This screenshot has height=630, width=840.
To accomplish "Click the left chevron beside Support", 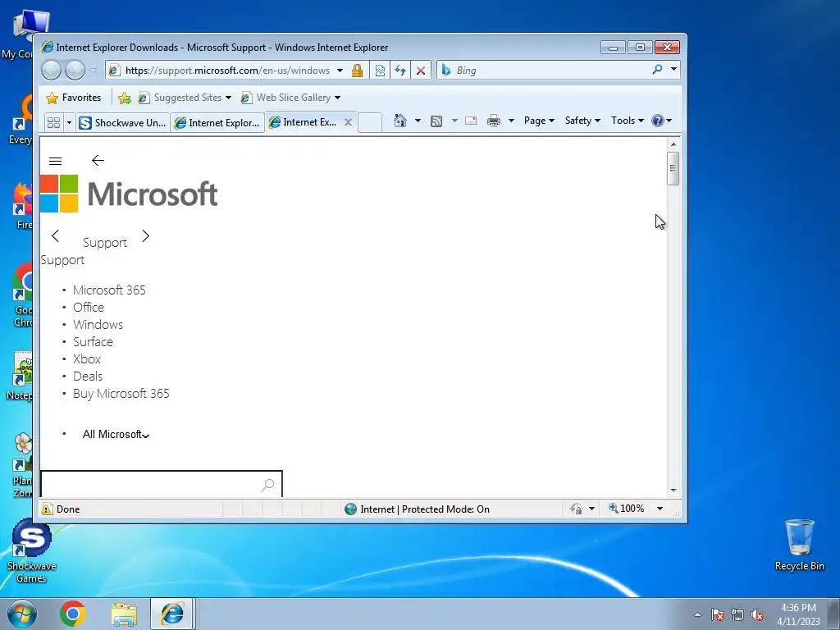I will coord(55,235).
